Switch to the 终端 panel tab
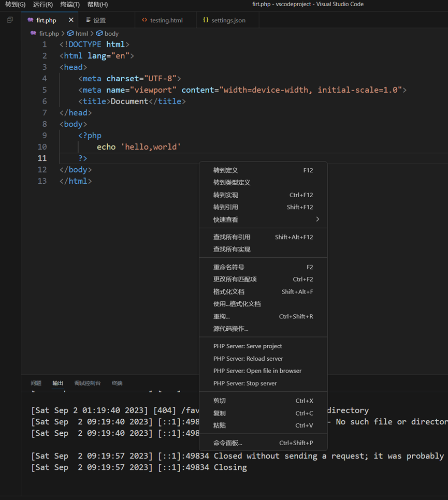 (117, 383)
